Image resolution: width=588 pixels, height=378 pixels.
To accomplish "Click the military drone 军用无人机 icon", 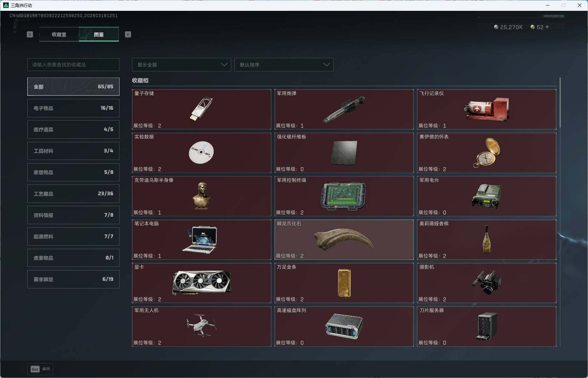I will coord(201,325).
